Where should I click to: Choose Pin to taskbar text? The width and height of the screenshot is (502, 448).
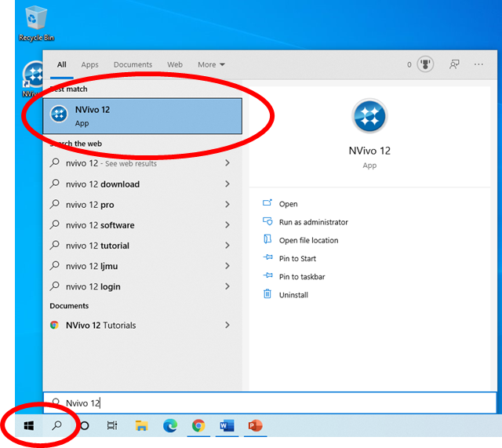click(x=302, y=277)
